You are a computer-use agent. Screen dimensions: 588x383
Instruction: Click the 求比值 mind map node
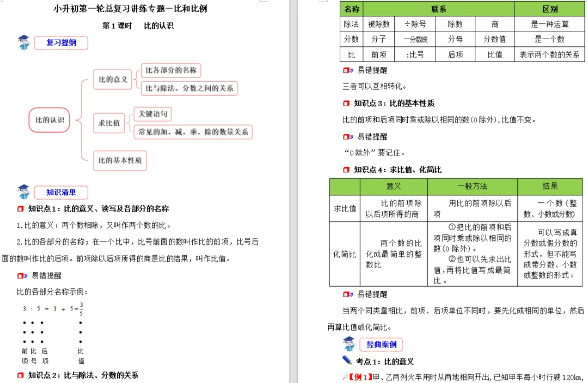pyautogui.click(x=109, y=123)
